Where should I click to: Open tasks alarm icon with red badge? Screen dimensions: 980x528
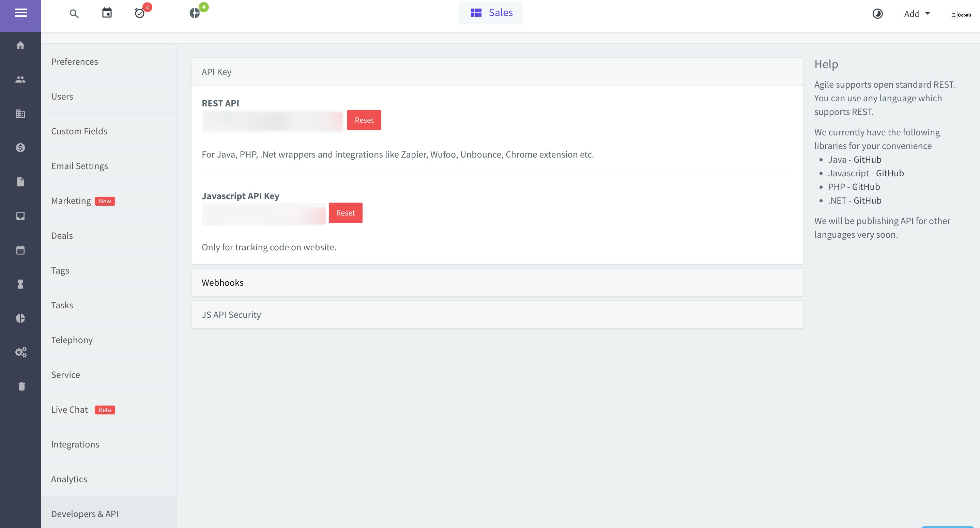[140, 13]
